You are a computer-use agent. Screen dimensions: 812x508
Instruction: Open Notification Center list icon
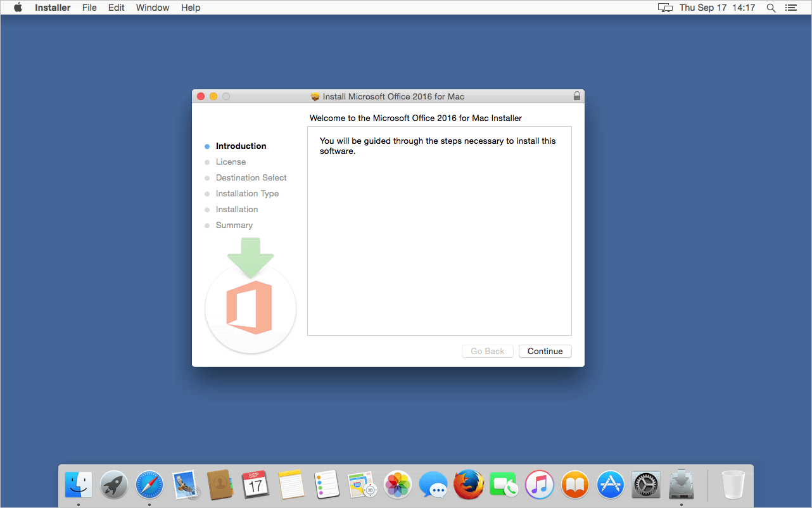790,8
